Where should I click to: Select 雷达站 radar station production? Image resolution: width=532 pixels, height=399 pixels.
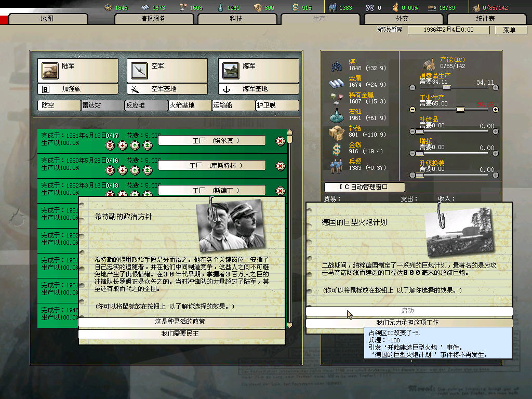(103, 105)
